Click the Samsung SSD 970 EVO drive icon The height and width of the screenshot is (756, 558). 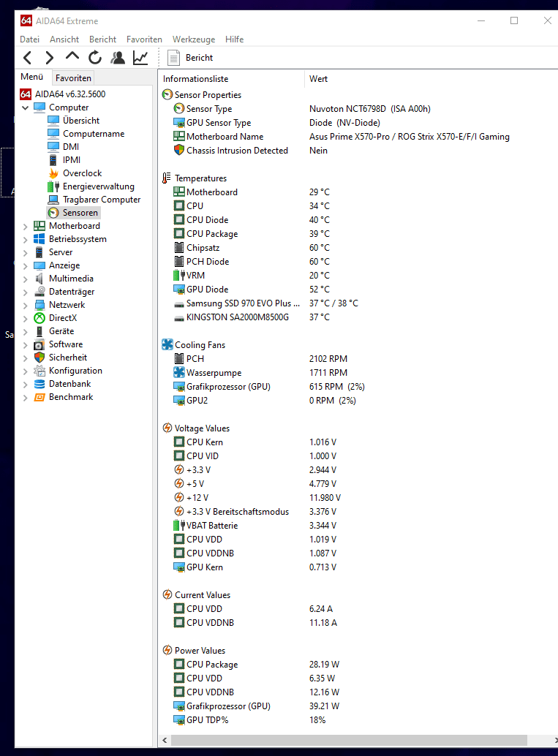point(179,303)
